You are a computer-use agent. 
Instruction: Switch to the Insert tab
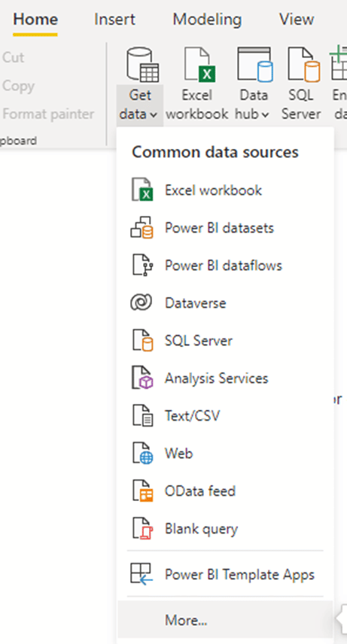click(x=114, y=20)
